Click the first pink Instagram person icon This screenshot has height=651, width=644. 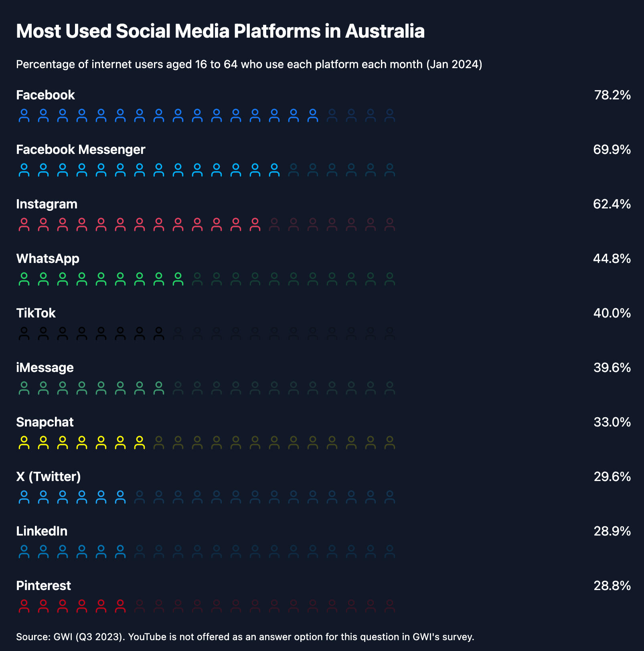click(x=24, y=224)
